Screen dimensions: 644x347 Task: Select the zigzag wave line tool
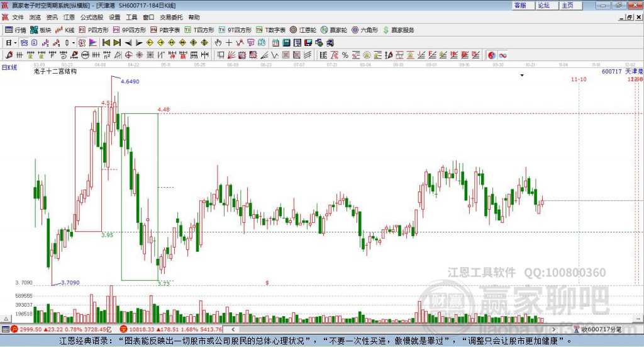pyautogui.click(x=275, y=55)
